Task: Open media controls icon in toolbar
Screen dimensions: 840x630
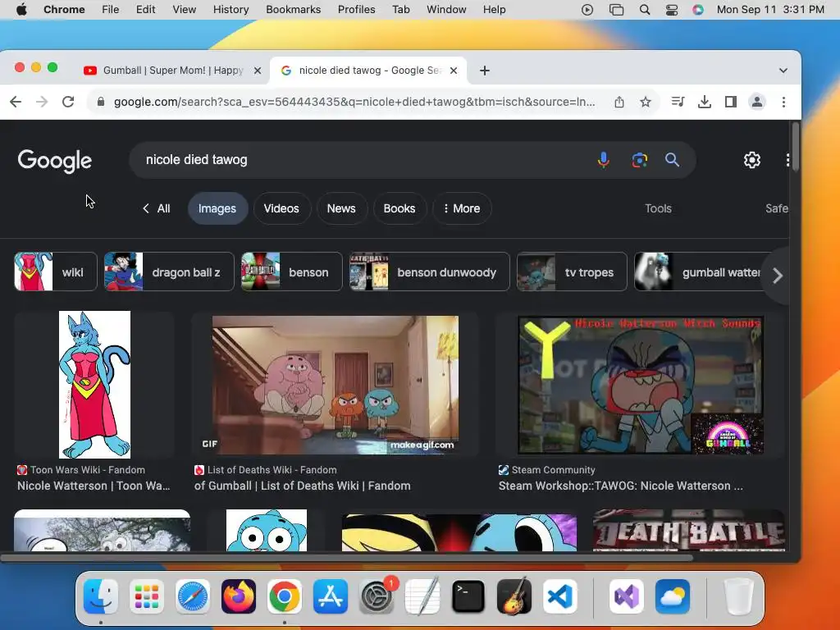Action: click(678, 102)
